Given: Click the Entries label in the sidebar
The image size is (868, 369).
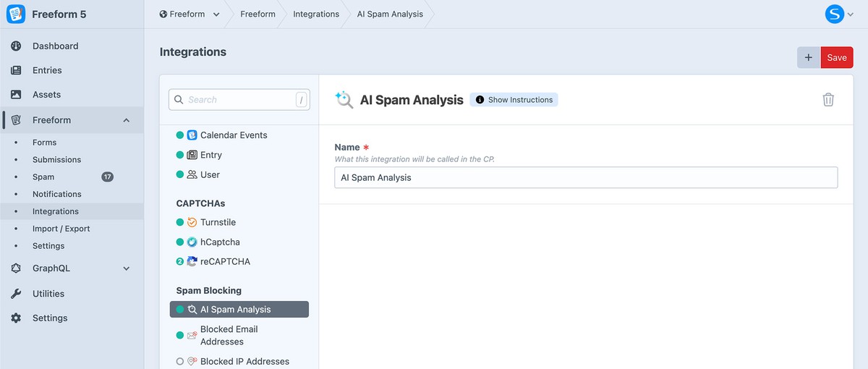Looking at the screenshot, I should coord(47,70).
